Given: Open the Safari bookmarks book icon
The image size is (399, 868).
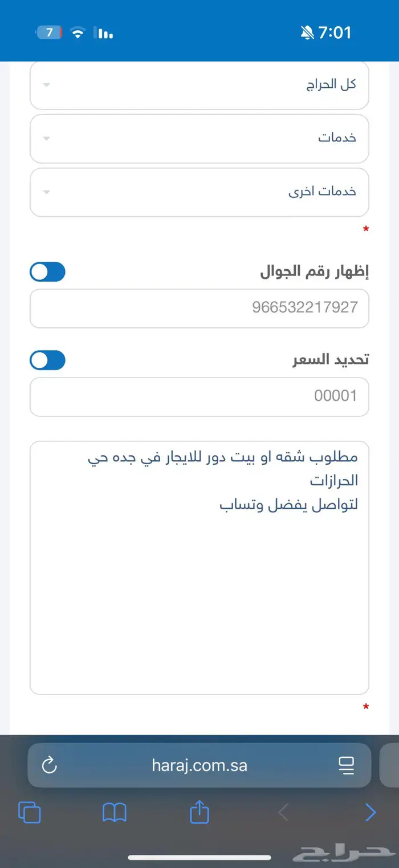Looking at the screenshot, I should pos(114,812).
